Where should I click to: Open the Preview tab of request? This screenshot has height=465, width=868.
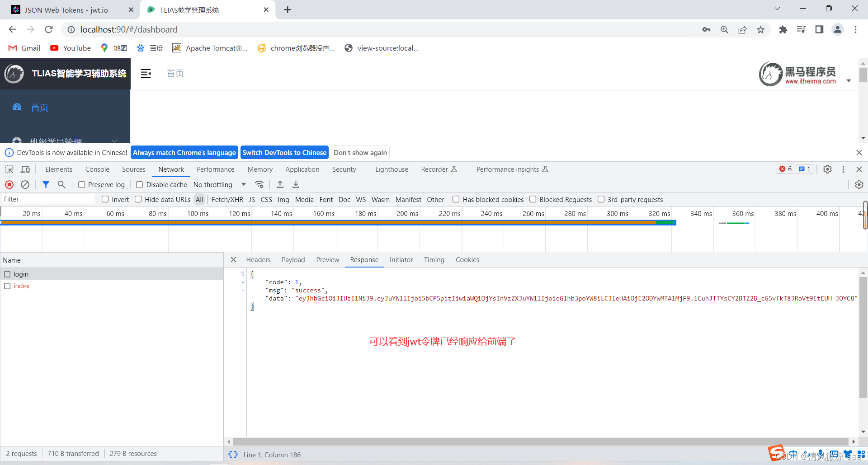tap(328, 260)
